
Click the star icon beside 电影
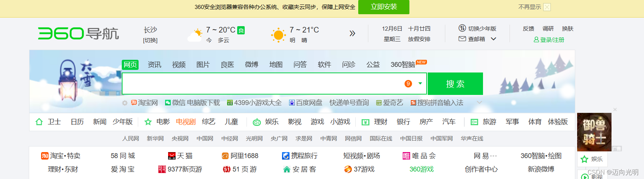coord(148,122)
